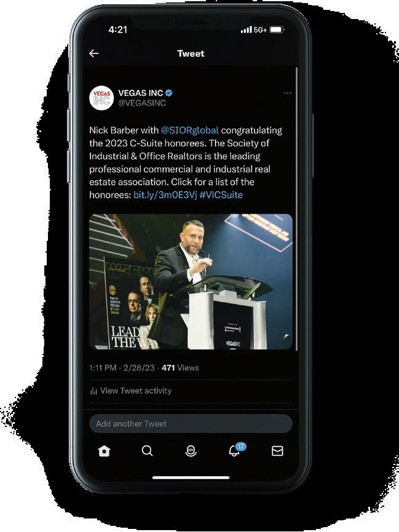The height and width of the screenshot is (532, 399).
Task: Tap the bar chart activity icon
Action: click(93, 391)
